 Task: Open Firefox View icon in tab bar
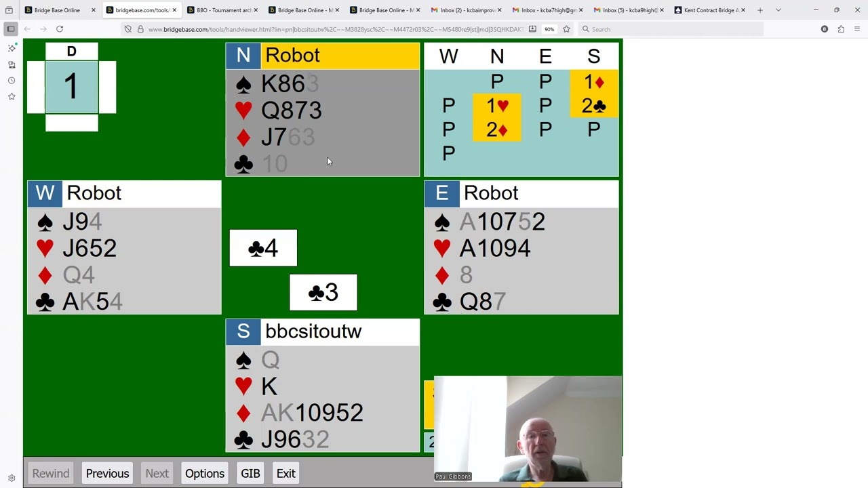9,10
